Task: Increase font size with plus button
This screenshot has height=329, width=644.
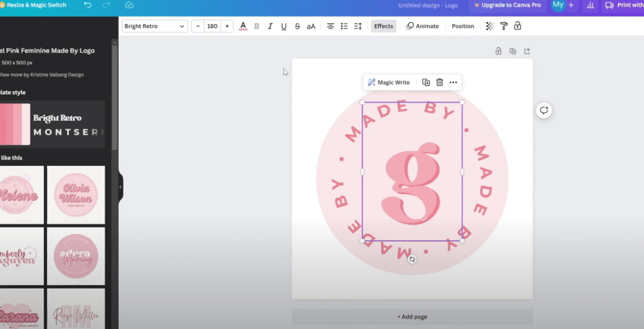Action: pos(227,26)
